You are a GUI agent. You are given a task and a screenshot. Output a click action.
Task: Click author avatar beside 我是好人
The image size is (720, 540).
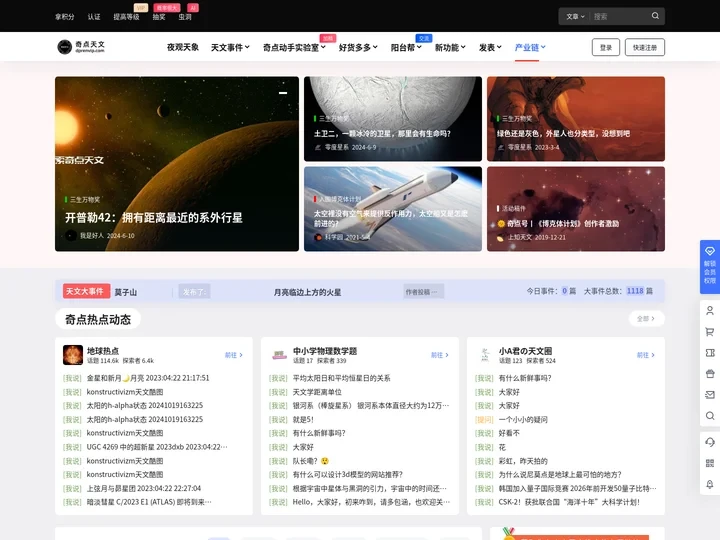click(x=71, y=236)
